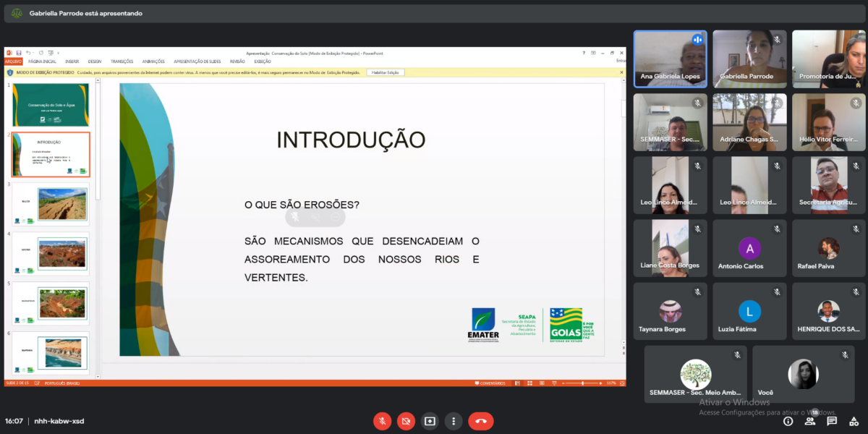The height and width of the screenshot is (434, 868).
Task: Turn on your camera in Meet
Action: point(406,421)
